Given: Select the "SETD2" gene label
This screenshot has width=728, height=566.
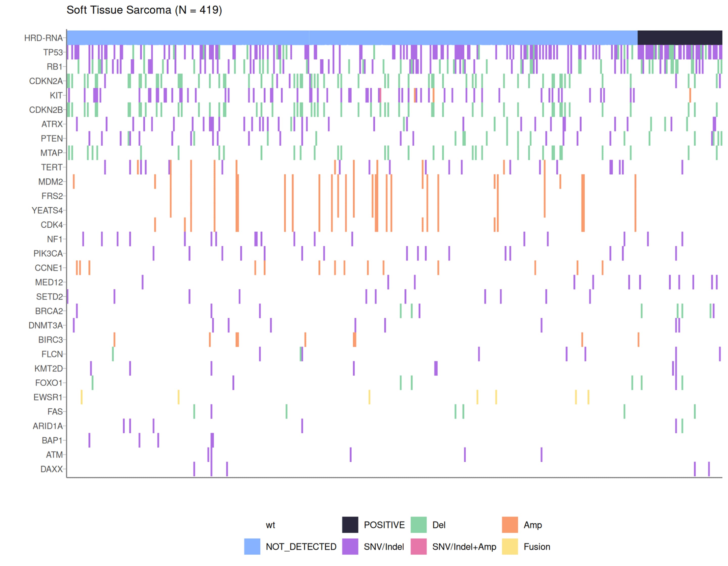Looking at the screenshot, I should point(49,296).
